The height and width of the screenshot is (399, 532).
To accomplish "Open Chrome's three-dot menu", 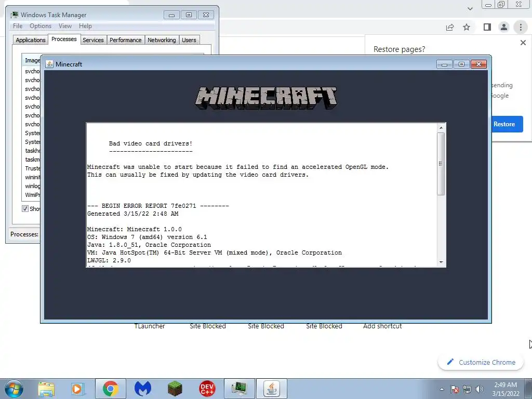I will pos(521,27).
